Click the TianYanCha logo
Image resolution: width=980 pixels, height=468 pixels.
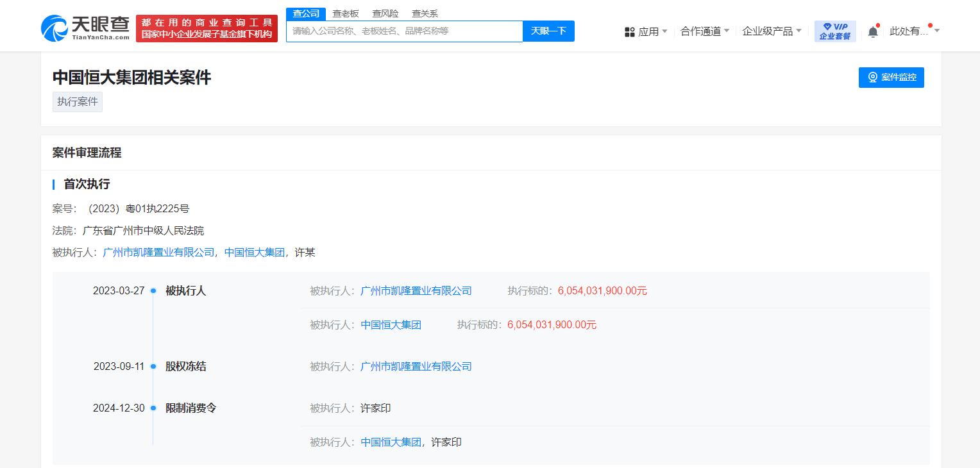85,28
